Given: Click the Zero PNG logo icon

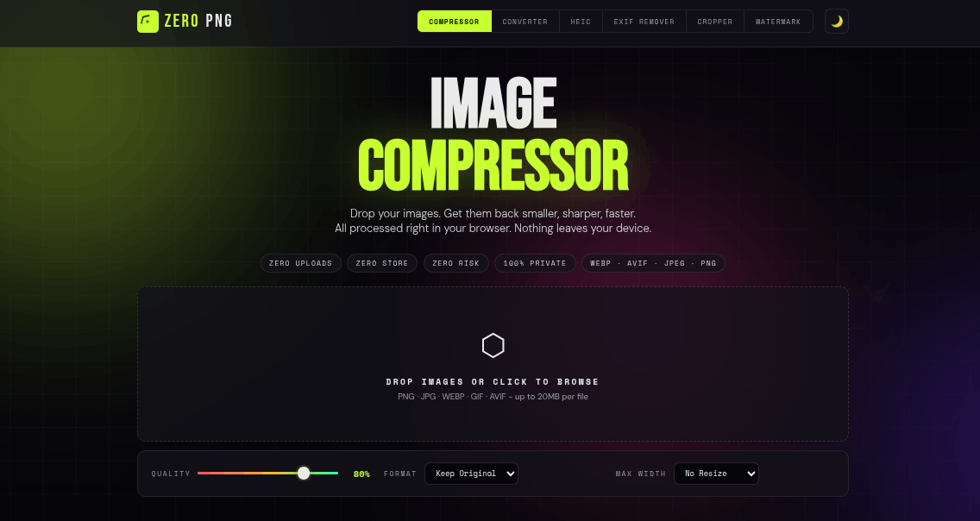Looking at the screenshot, I should (148, 22).
